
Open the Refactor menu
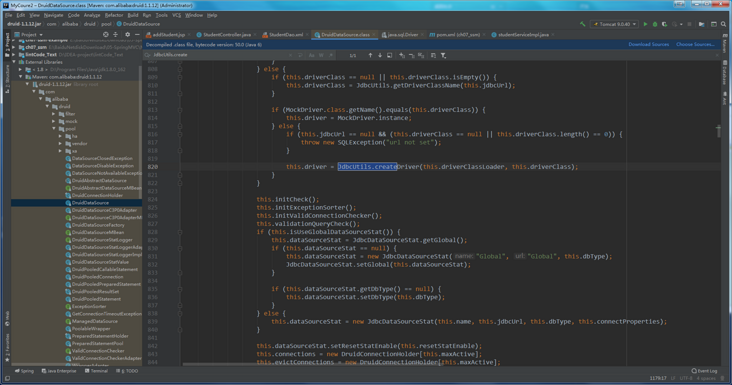pos(114,15)
